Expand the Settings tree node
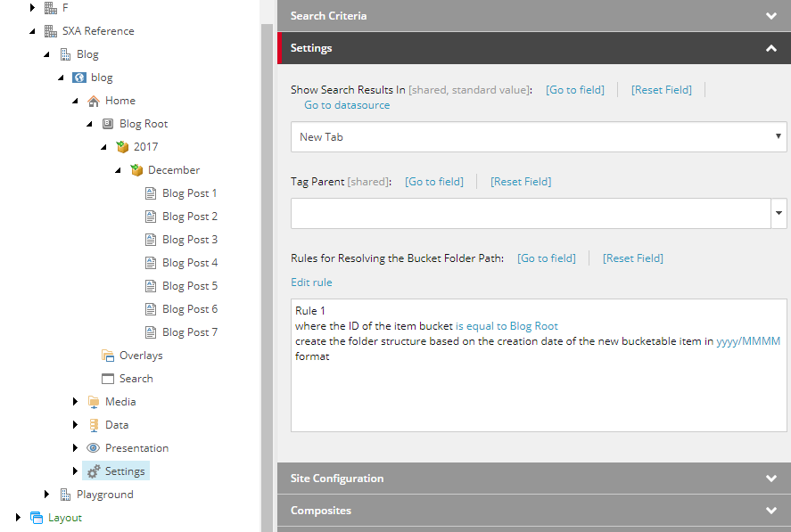This screenshot has height=532, width=791. coord(75,471)
